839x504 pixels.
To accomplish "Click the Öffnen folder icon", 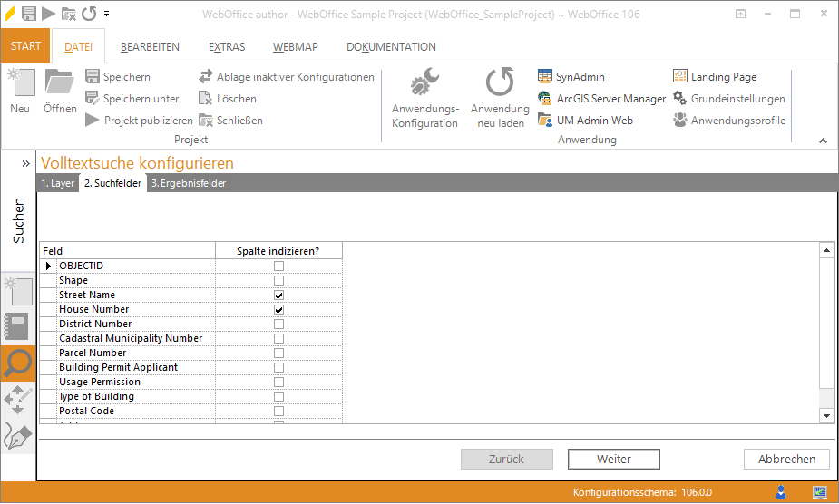I will [x=59, y=84].
